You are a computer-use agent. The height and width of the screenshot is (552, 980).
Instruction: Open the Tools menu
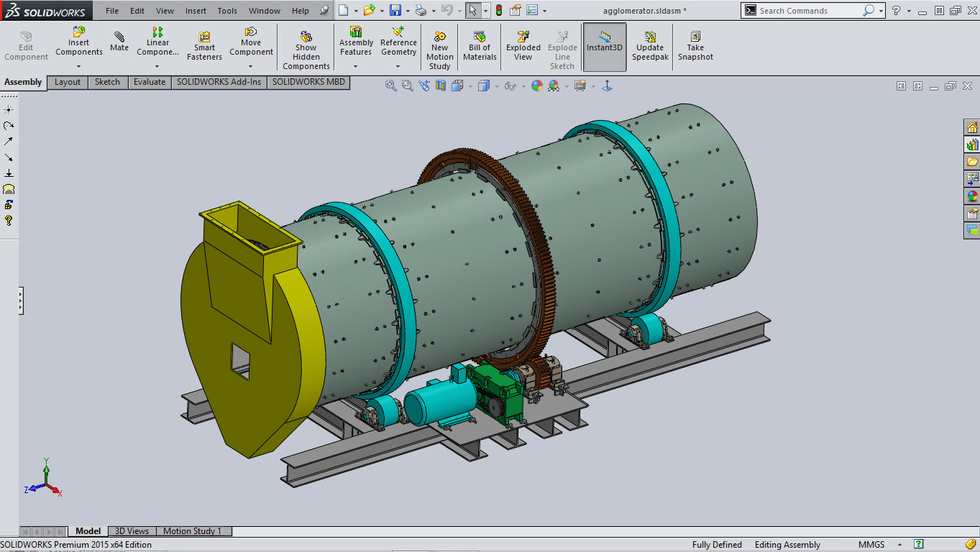point(227,11)
